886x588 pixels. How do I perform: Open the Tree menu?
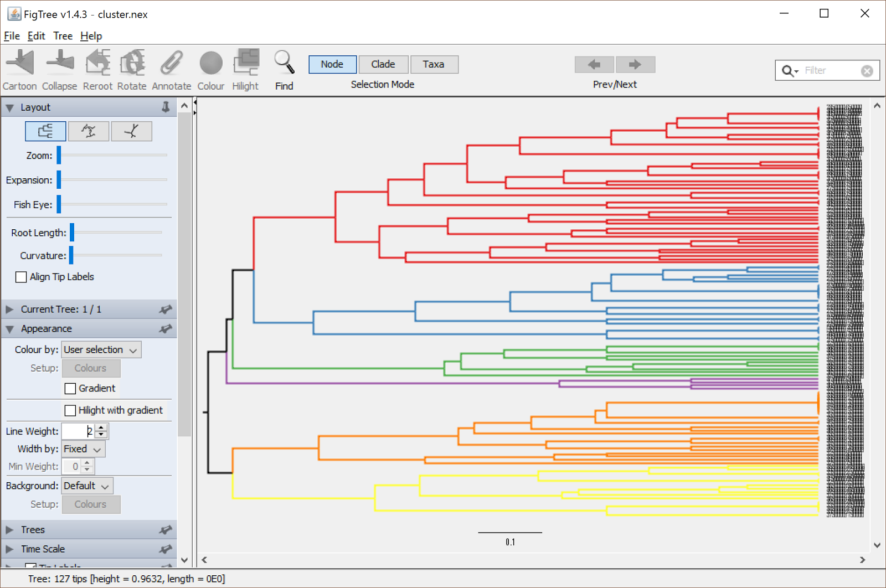(63, 36)
